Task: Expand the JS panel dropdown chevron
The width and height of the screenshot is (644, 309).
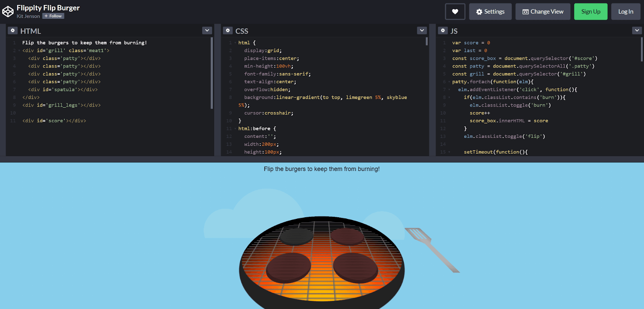Action: (637, 31)
